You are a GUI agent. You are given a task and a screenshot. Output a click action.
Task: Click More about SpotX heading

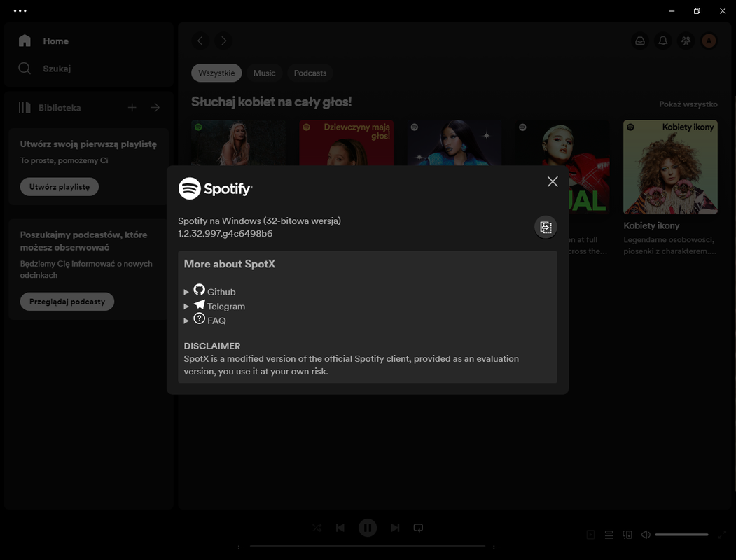click(x=230, y=264)
